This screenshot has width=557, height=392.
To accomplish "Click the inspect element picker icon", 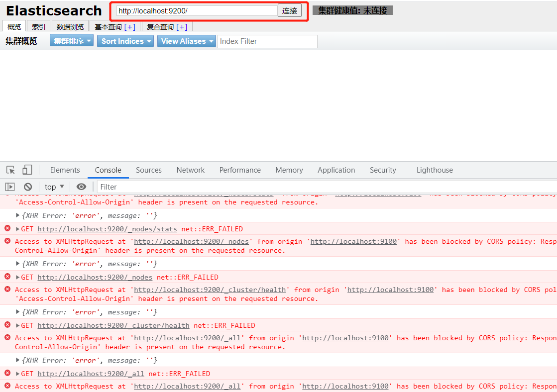I will tap(10, 170).
